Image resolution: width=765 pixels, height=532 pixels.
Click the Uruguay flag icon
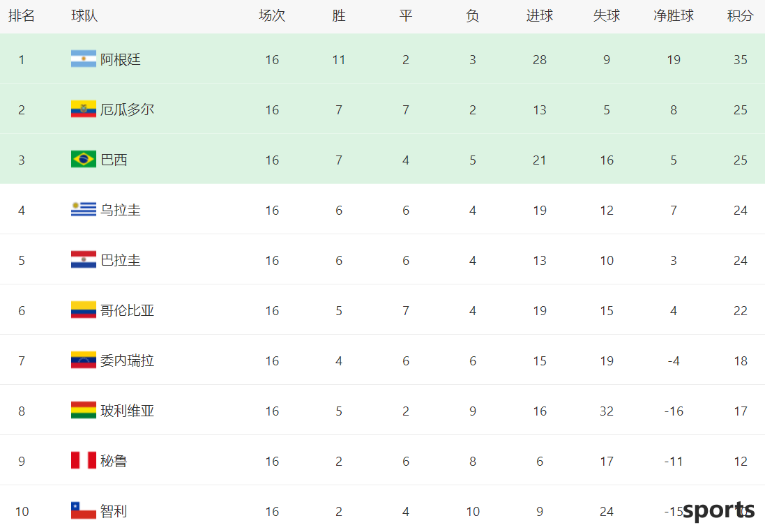[x=84, y=210]
